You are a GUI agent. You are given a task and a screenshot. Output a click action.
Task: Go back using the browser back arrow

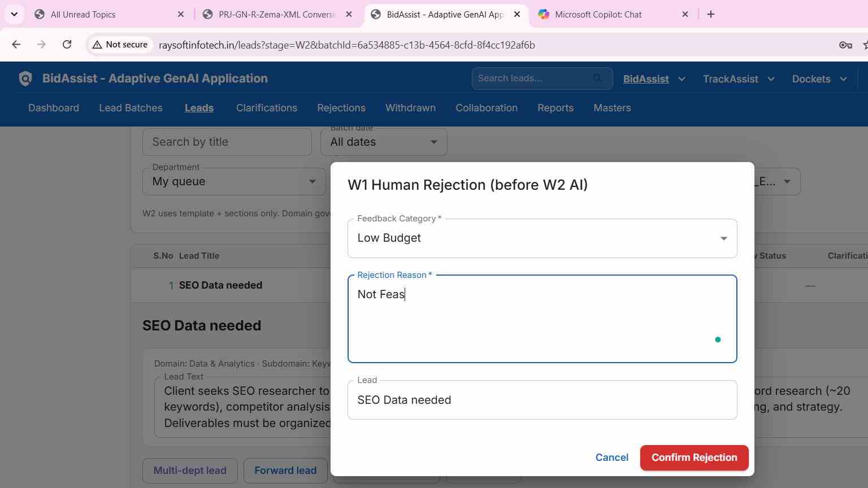click(x=16, y=45)
